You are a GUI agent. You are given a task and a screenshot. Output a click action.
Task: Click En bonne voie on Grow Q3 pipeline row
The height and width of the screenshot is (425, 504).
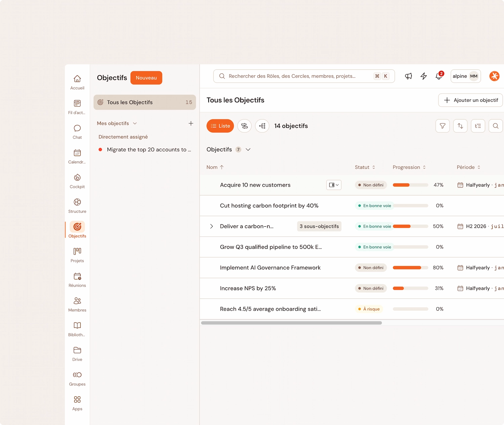click(375, 247)
